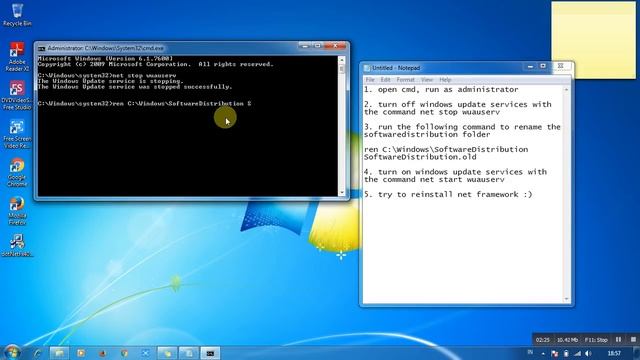The width and height of the screenshot is (640, 360).
Task: Open the File menu in Notepad
Action: tap(370, 80)
